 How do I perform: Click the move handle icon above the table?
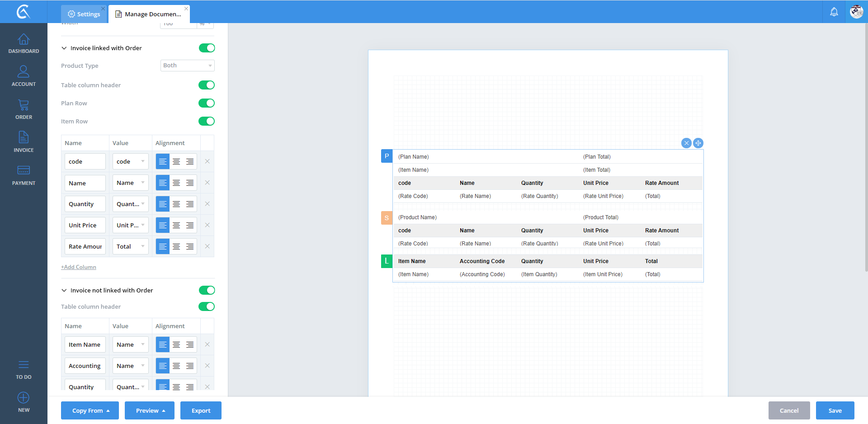tap(698, 143)
